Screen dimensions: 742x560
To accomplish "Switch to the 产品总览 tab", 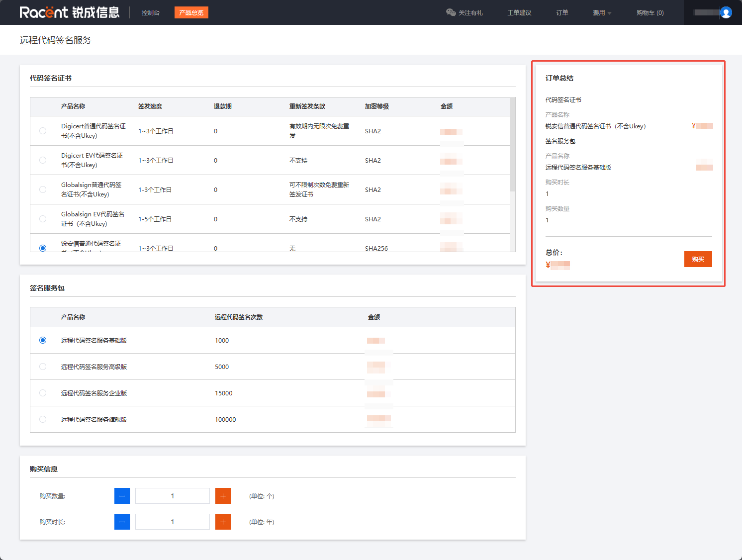I will (191, 13).
